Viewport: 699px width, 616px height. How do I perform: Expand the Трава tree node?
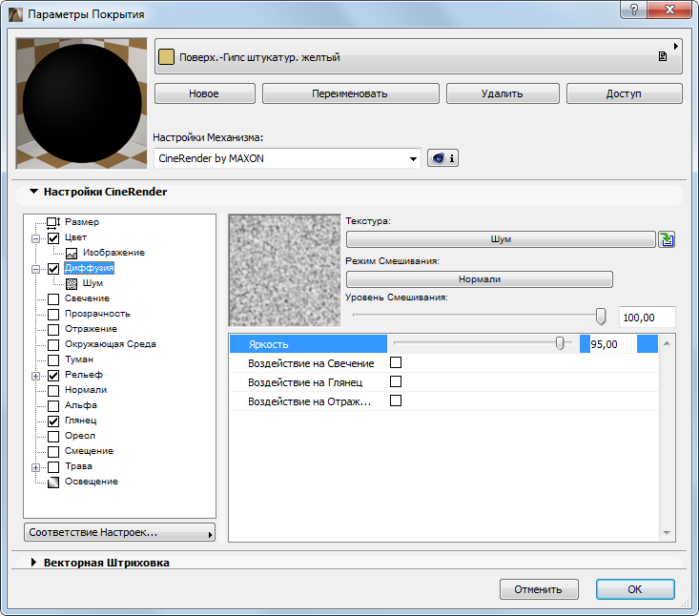coord(35,467)
